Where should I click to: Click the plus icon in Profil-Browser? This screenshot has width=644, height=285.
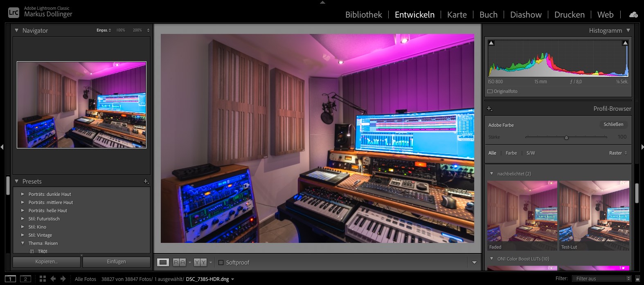click(x=489, y=109)
